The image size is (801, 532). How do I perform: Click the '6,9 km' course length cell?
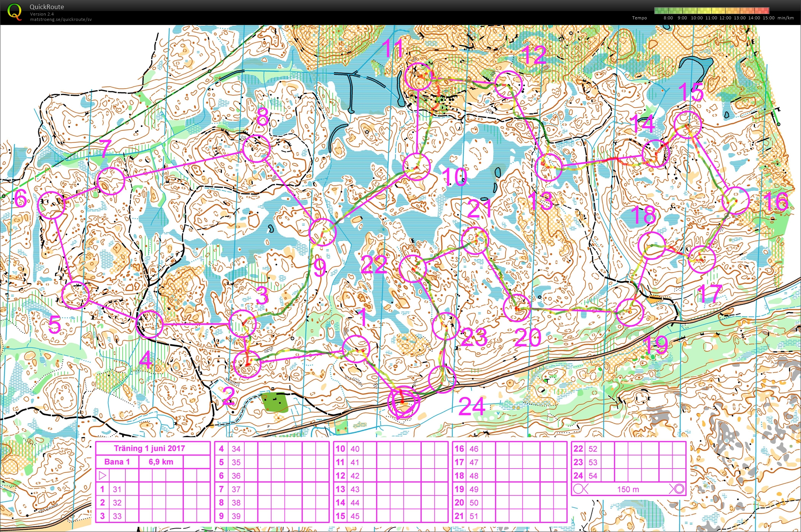click(x=161, y=462)
